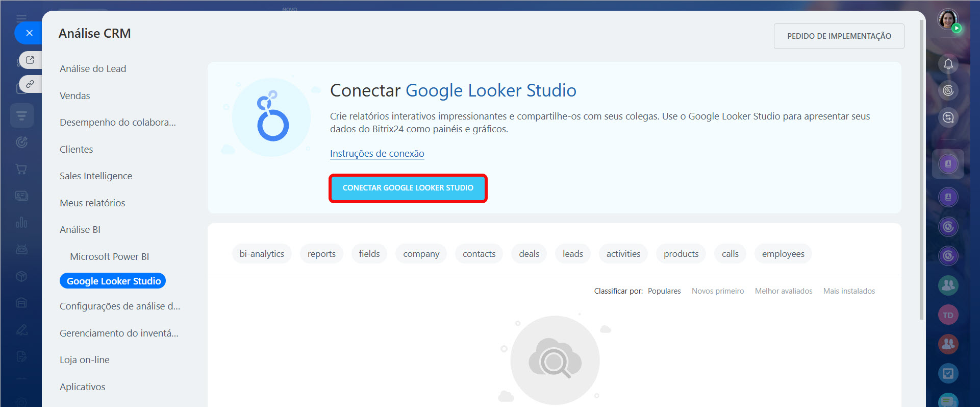Open panel in new window icon
The width and height of the screenshot is (980, 407).
point(30,60)
